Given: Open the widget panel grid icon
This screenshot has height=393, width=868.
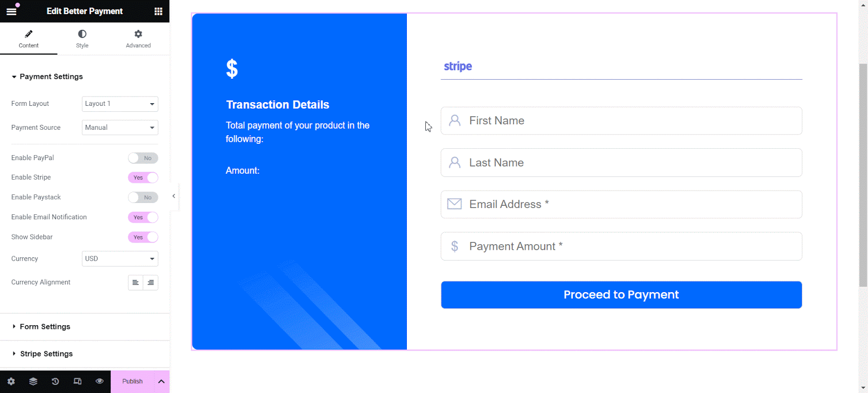Looking at the screenshot, I should 158,10.
